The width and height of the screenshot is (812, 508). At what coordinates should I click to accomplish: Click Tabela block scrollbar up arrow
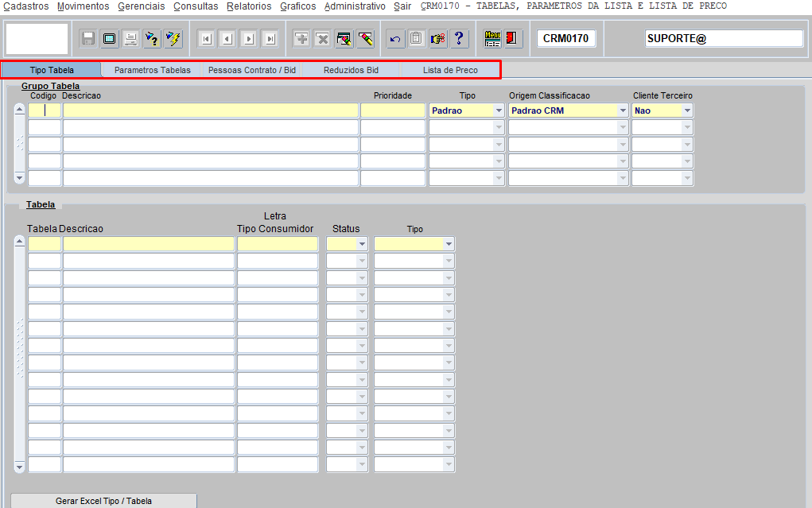19,242
